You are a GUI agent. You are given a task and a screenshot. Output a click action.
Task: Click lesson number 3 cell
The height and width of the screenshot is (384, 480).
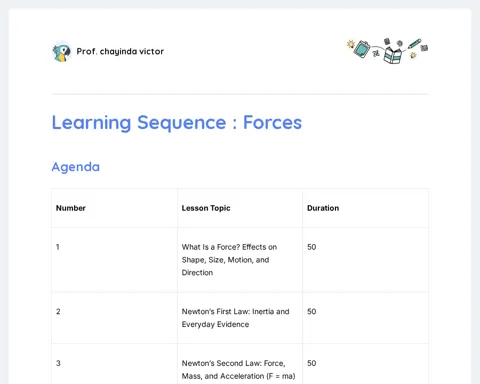(115, 364)
